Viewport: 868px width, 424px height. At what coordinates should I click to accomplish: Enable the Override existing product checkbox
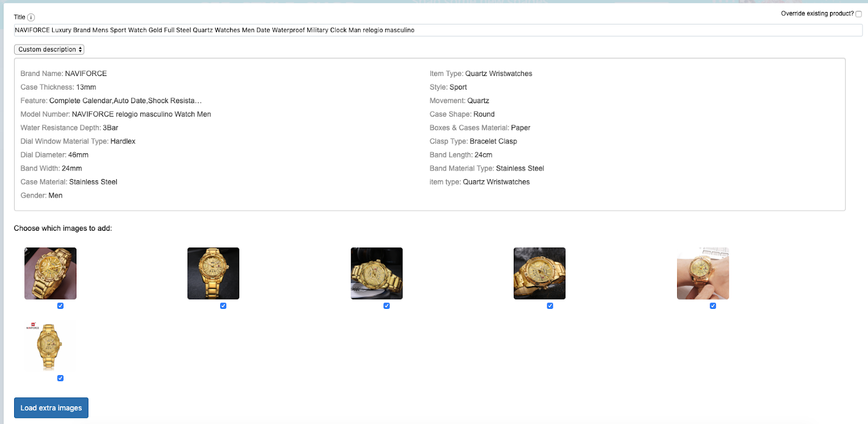click(859, 14)
